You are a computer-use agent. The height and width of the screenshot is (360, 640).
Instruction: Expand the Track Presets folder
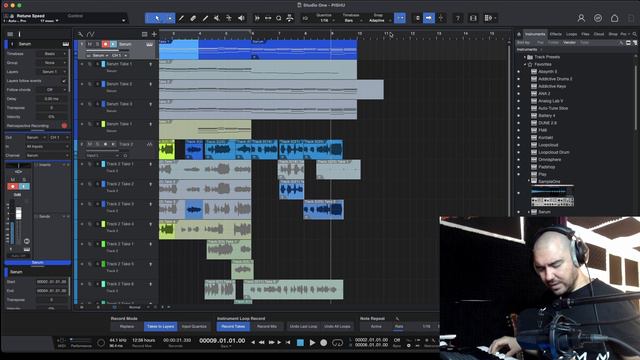[525, 57]
